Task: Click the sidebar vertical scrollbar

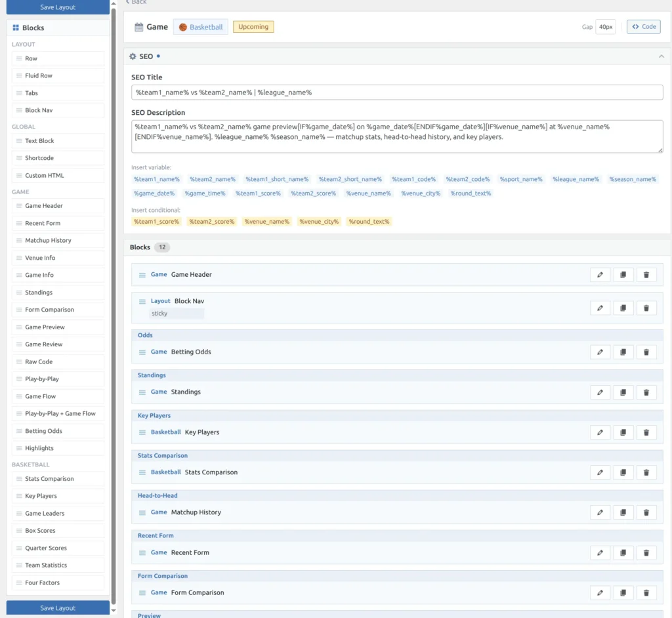Action: pyautogui.click(x=114, y=306)
